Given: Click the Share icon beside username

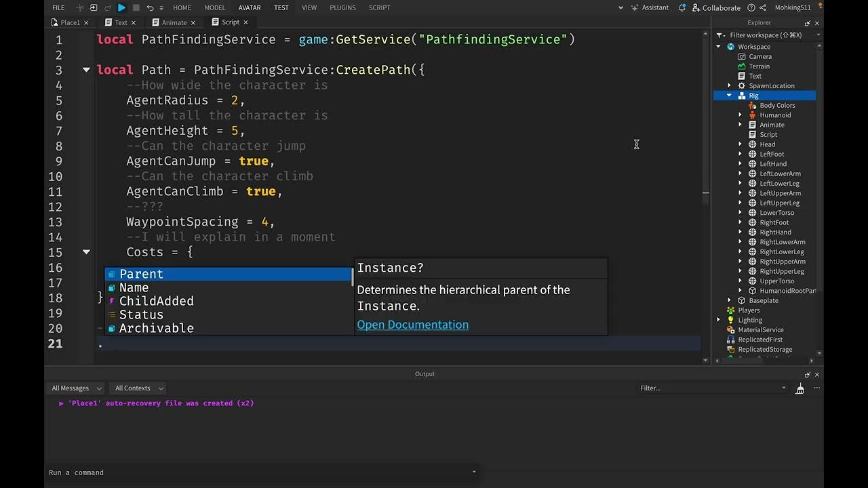Looking at the screenshot, I should pos(763,7).
